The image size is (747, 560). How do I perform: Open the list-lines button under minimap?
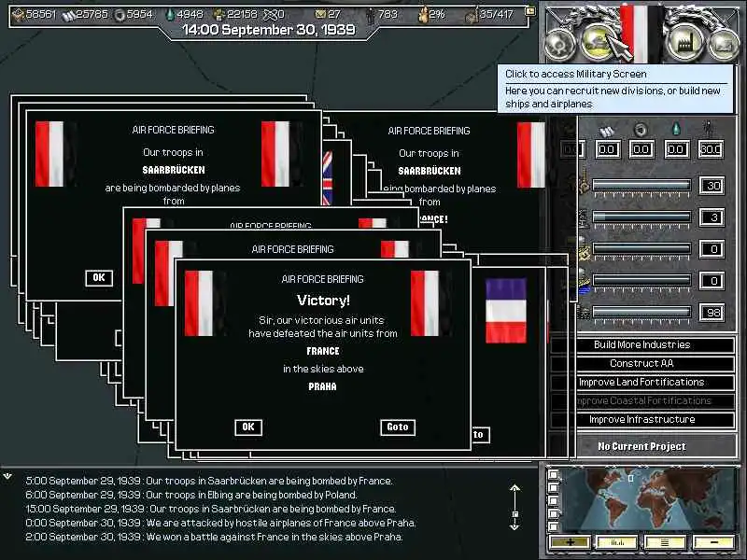click(x=665, y=542)
